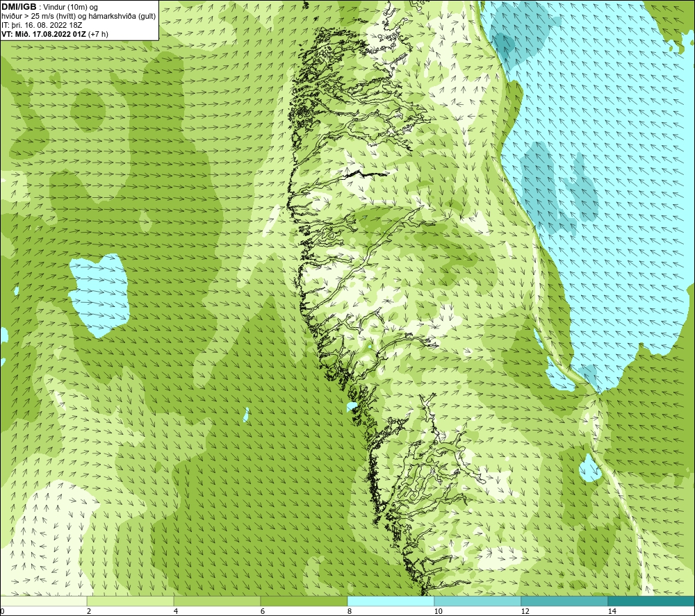Image resolution: width=695 pixels, height=616 pixels.
Task: Click the 10–12 m/s cyan legend swatch
Action: point(477,601)
